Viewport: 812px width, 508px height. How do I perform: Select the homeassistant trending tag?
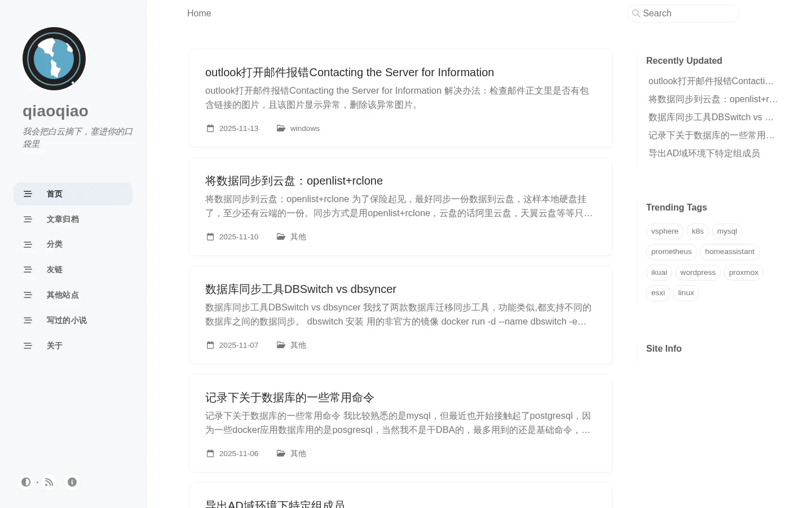click(730, 252)
